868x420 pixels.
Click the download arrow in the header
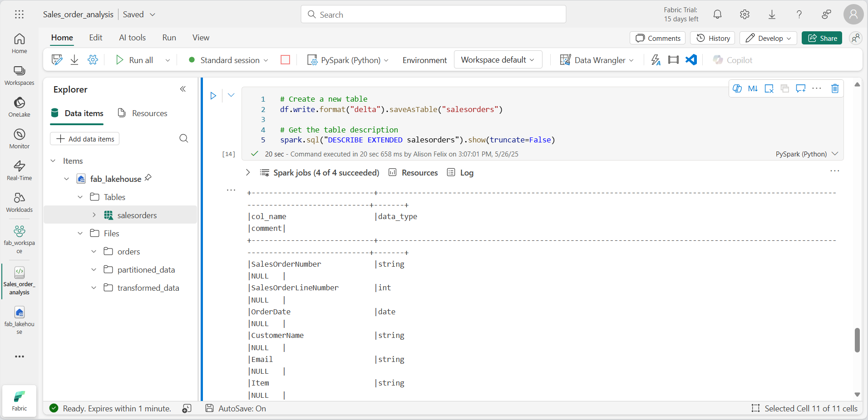(x=772, y=15)
